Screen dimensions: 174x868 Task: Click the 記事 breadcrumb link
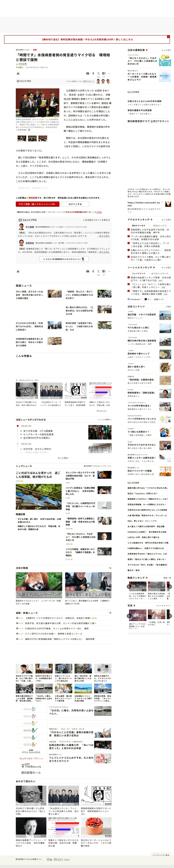[x=35, y=50]
